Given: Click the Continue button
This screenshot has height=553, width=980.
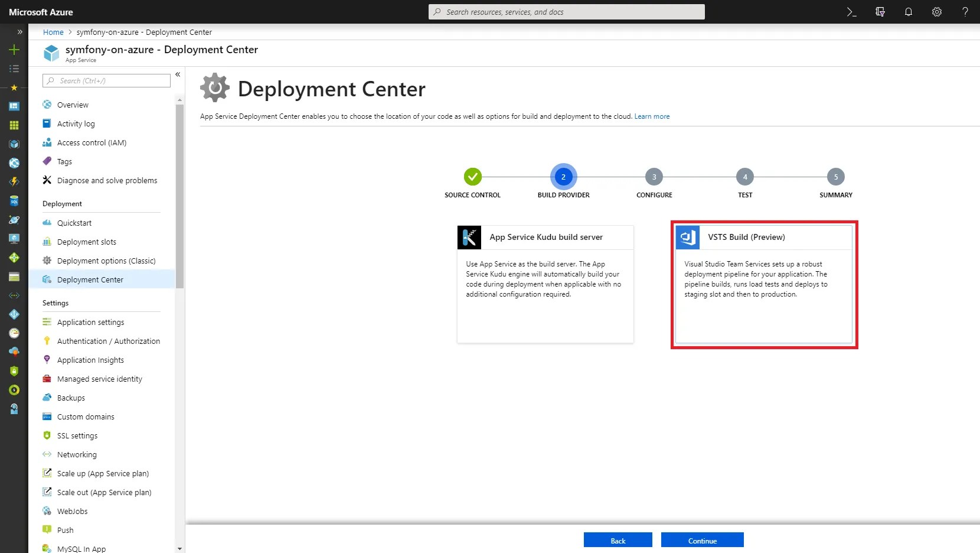Looking at the screenshot, I should click(x=703, y=540).
